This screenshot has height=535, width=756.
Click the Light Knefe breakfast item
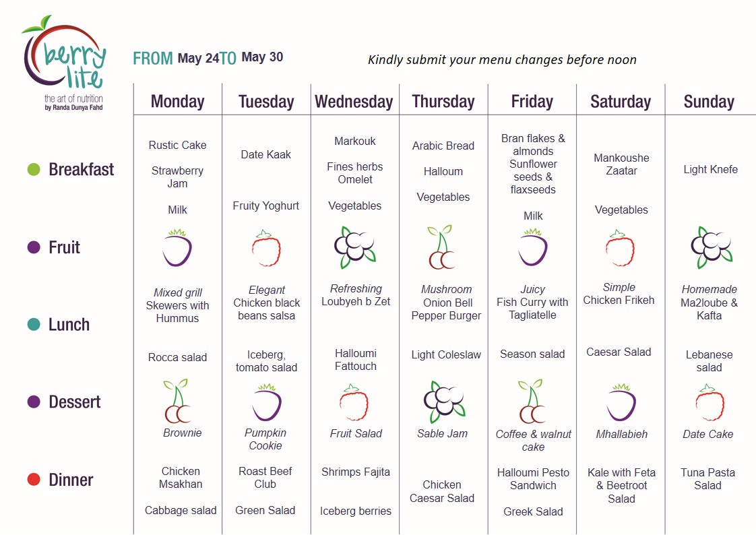pos(710,170)
